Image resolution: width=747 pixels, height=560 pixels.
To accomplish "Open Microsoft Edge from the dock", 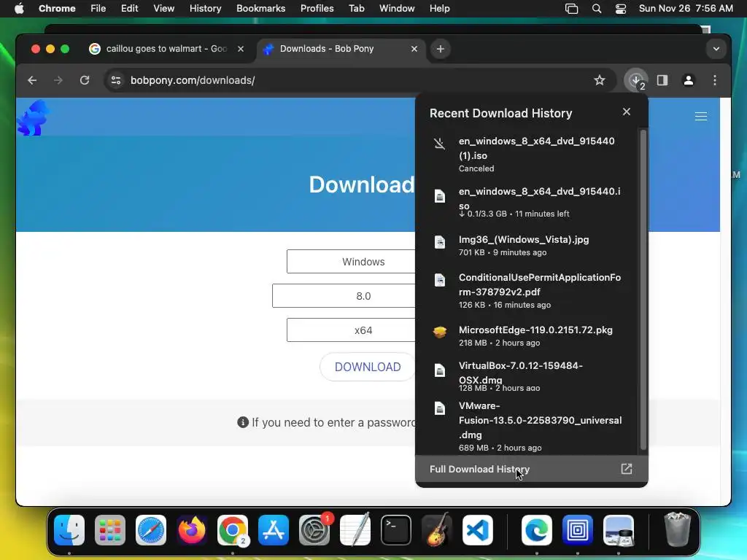I will coord(537,530).
